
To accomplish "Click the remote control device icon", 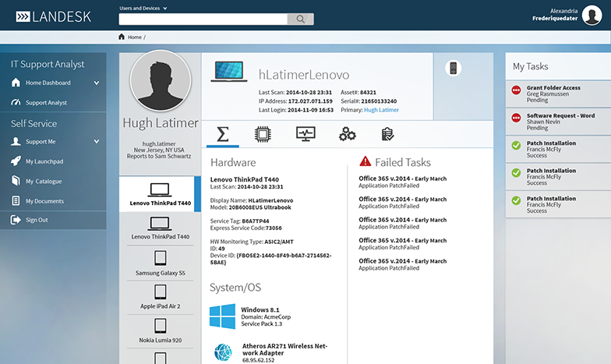I will (x=453, y=69).
